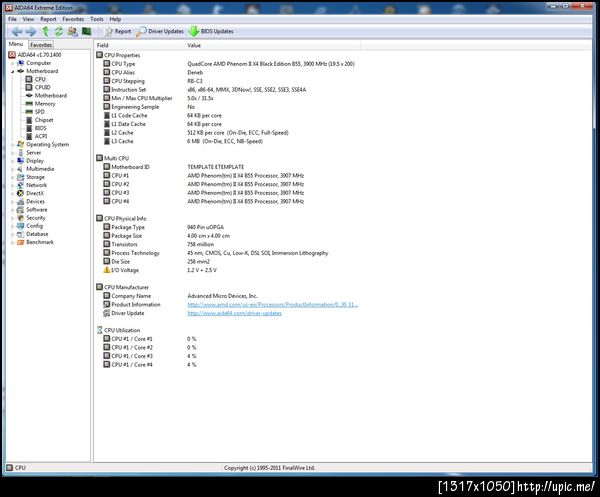Image resolution: width=600 pixels, height=497 pixels.
Task: Click the Benchmark icon in tree
Action: (21, 242)
